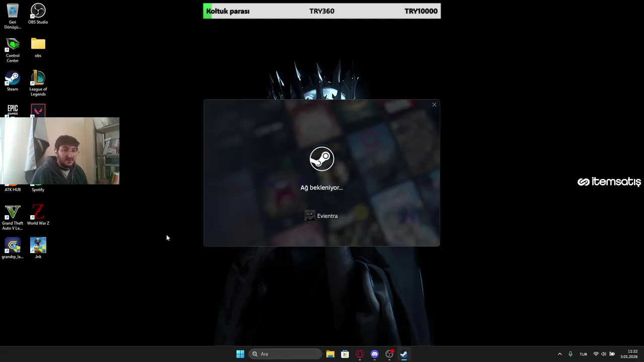Select the Grand Theft Auto V shortcut
Screen dimensions: 644x362
click(13, 217)
